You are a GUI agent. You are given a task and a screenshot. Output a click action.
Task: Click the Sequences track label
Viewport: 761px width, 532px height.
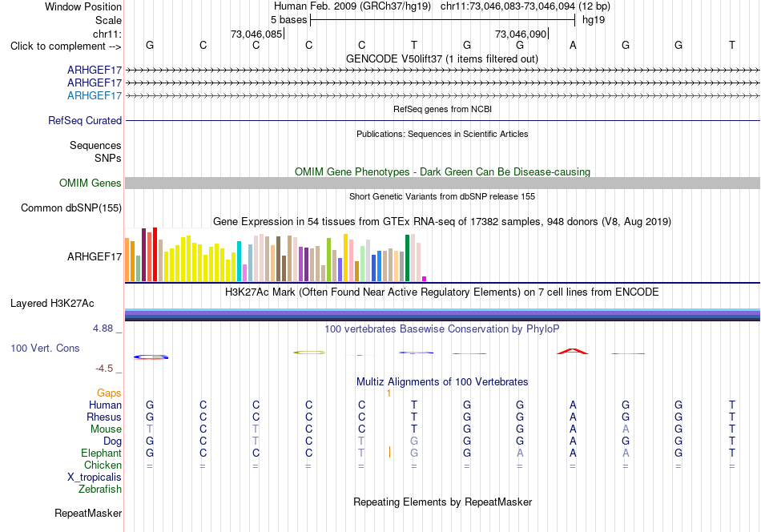coord(95,145)
